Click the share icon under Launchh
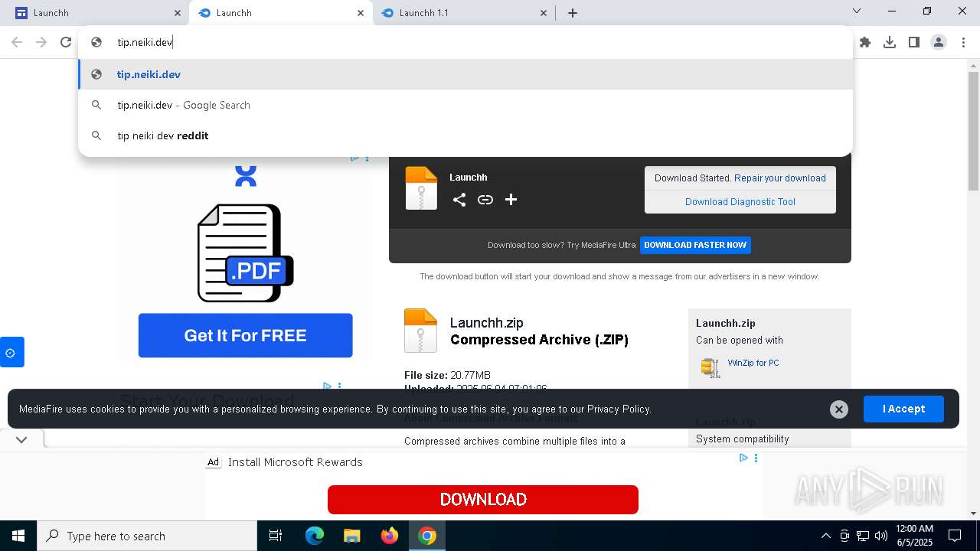 point(459,200)
